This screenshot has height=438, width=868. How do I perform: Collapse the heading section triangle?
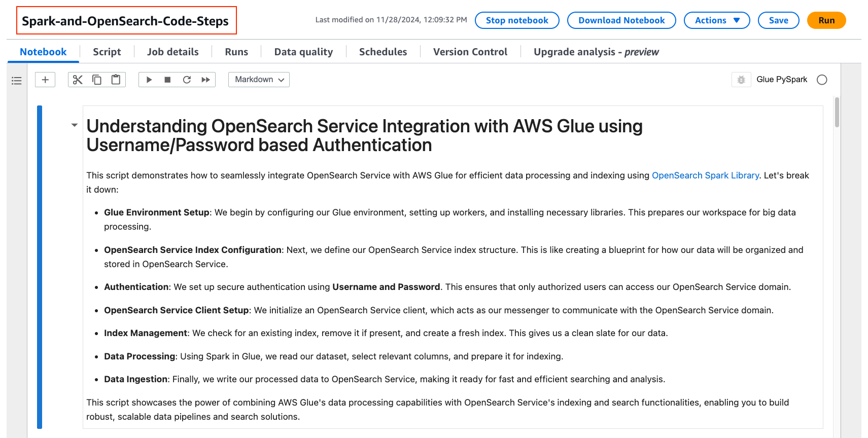click(75, 125)
